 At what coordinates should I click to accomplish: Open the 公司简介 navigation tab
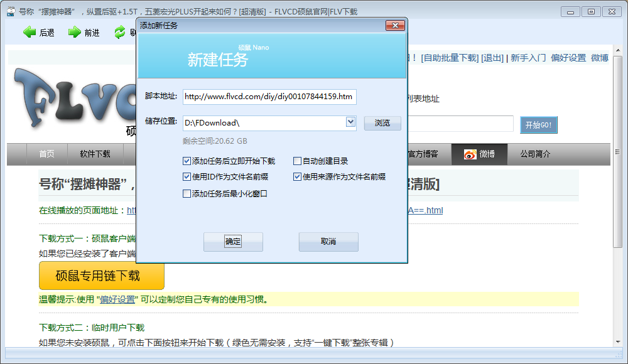[x=536, y=154]
